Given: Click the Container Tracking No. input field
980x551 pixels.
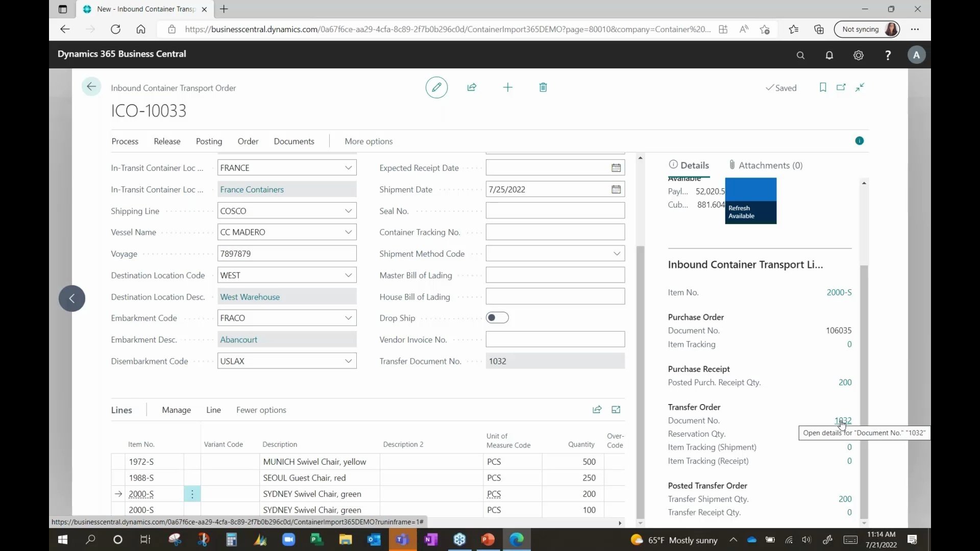Looking at the screenshot, I should (555, 232).
